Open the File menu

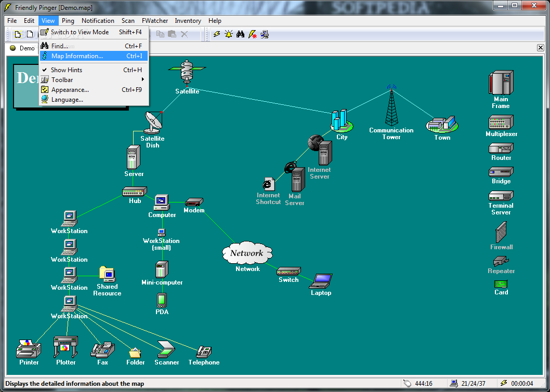tap(12, 21)
